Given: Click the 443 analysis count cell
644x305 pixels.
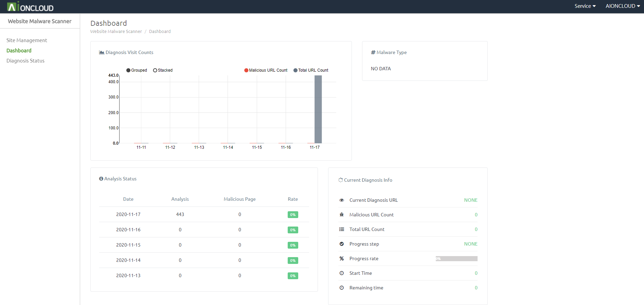Looking at the screenshot, I should point(180,215).
